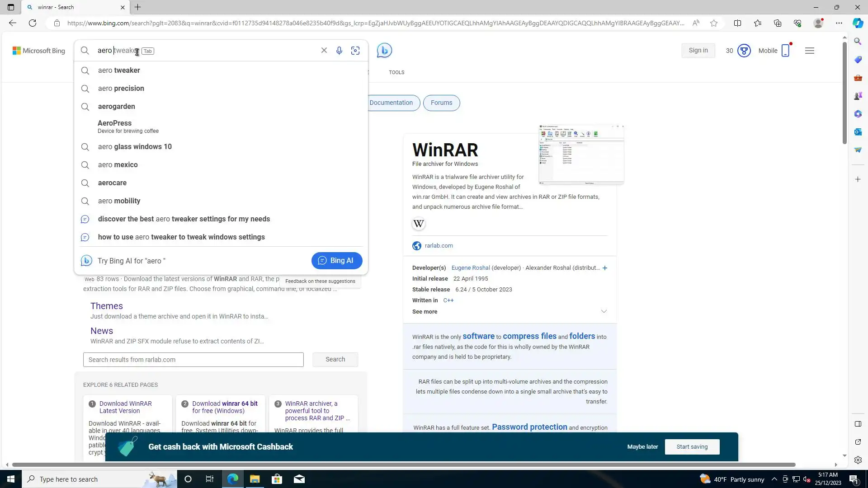This screenshot has height=488, width=868.
Task: Add page to favorites star icon
Action: pyautogui.click(x=714, y=23)
